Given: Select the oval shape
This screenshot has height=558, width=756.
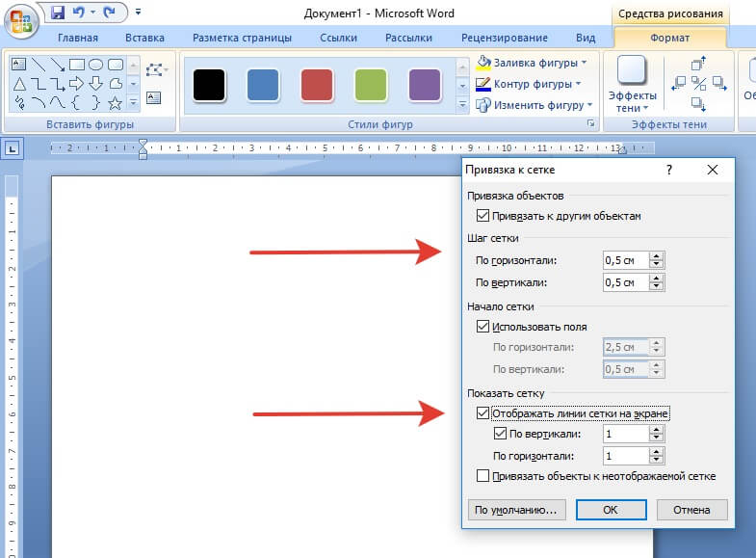Looking at the screenshot, I should [96, 65].
